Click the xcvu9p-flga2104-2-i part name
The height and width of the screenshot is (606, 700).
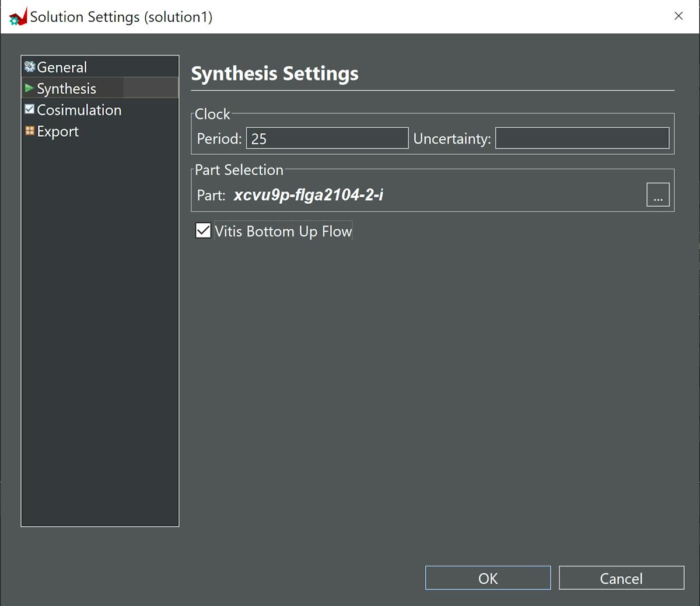click(x=308, y=195)
